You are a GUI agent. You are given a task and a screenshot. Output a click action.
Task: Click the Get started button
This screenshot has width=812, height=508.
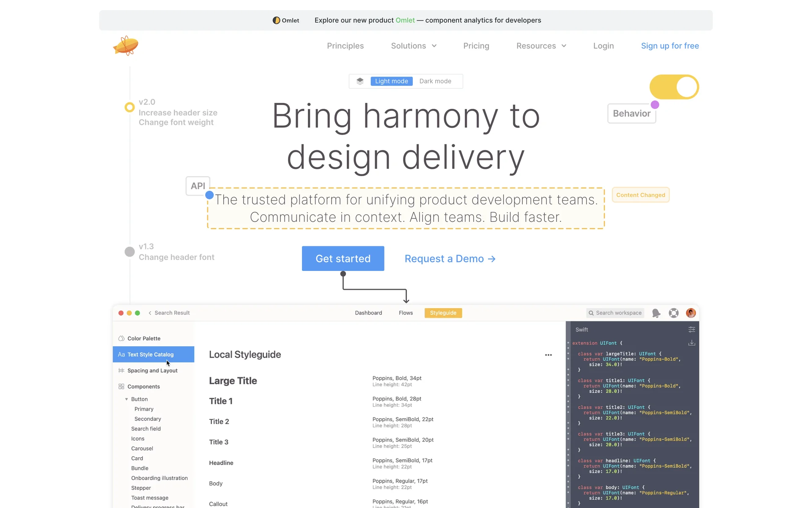point(343,259)
